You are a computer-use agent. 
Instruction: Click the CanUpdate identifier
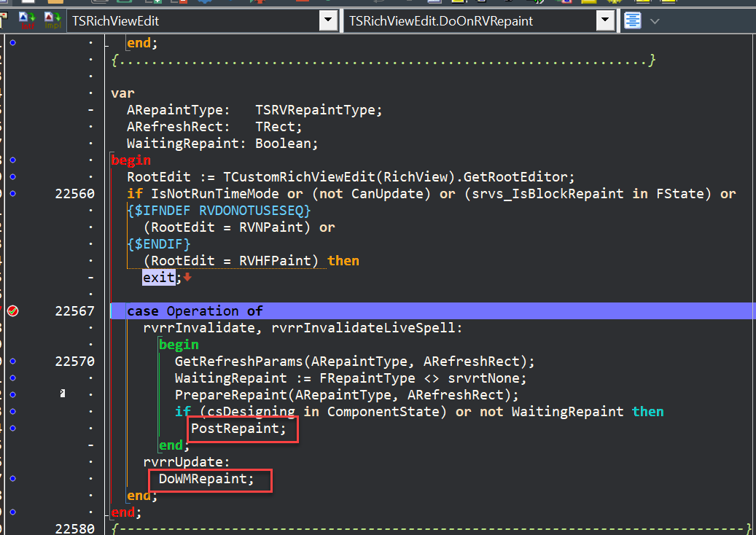coord(386,194)
